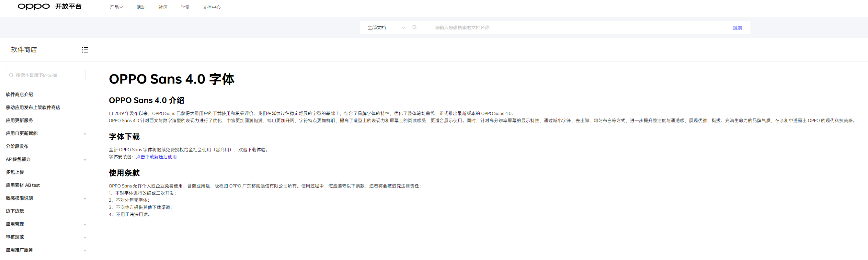Expand the arrow beside 审核规范
Screen dimensions: 868x260
coord(85,238)
